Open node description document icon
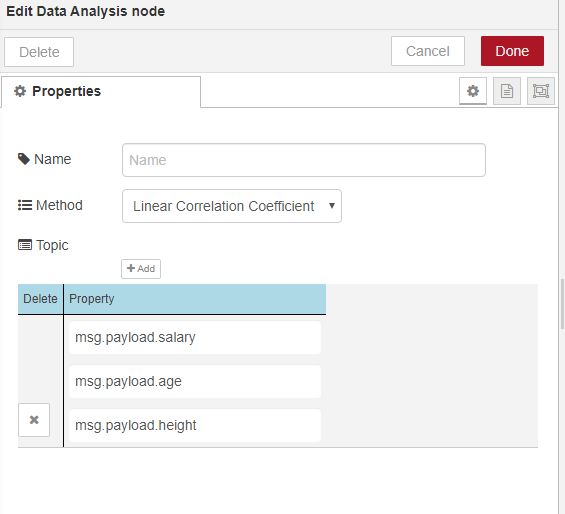Screen dimensions: 565x514 (507, 91)
